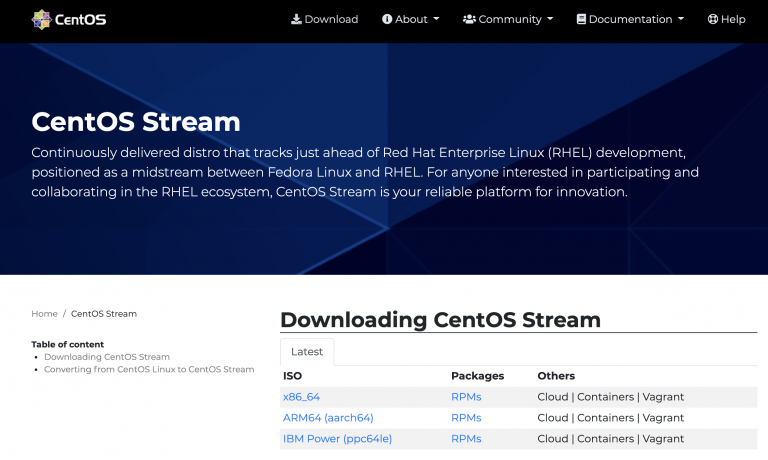Open the Download menu item label
The height and width of the screenshot is (460, 768).
click(331, 19)
